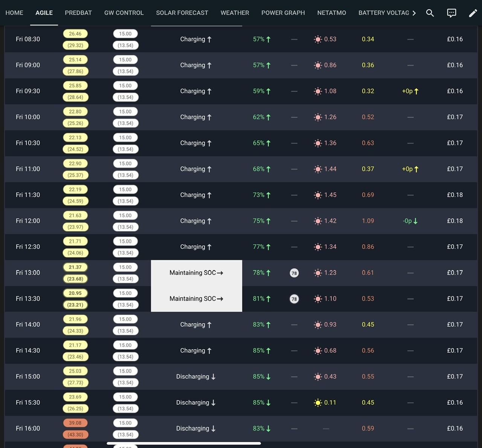The width and height of the screenshot is (482, 448).
Task: Switch to the PREDBAT tab
Action: click(x=78, y=13)
